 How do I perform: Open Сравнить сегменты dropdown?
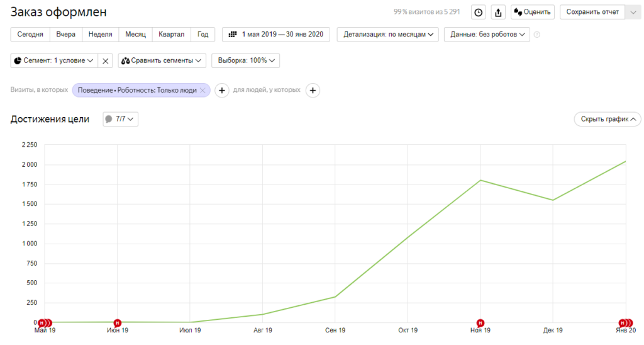162,60
